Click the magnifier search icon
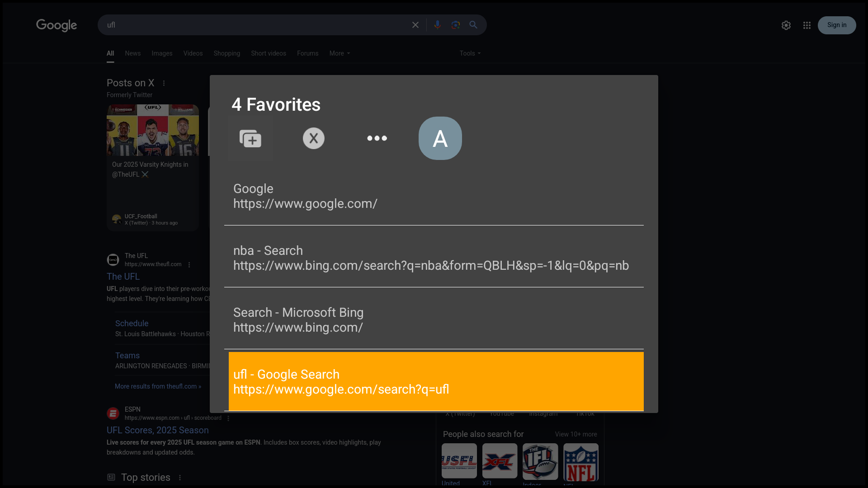The width and height of the screenshot is (868, 488). coord(473,25)
